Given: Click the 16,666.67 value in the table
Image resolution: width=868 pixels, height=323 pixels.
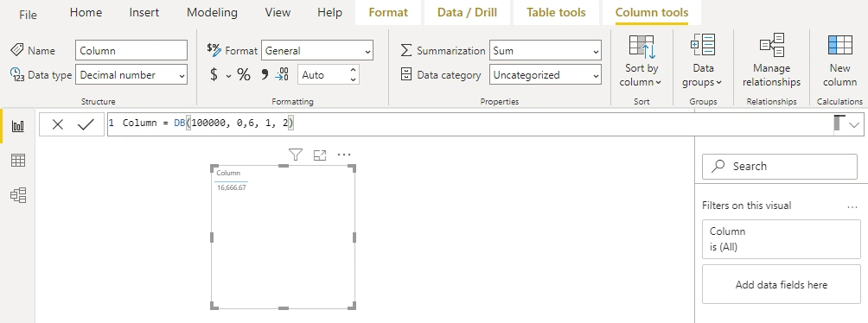Looking at the screenshot, I should [232, 187].
